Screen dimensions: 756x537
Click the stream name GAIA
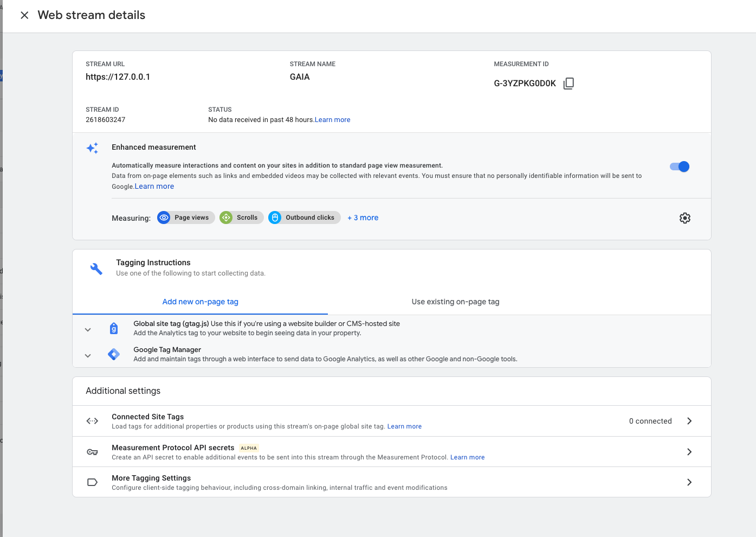300,77
